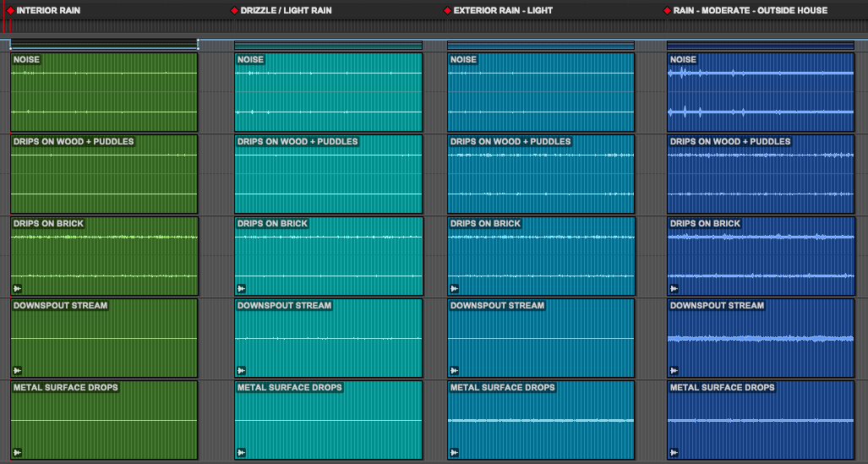Click the thin green group bar above Interior Rain clips
Viewport: 868px width, 464px height.
(104, 45)
